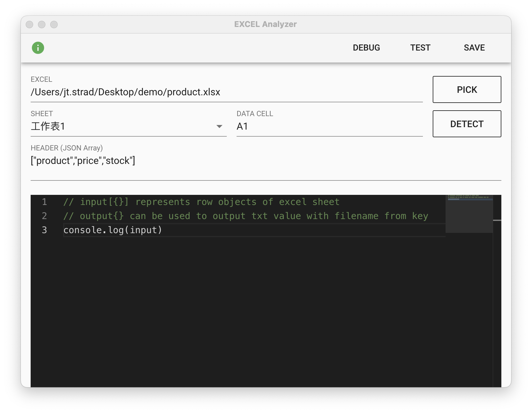The width and height of the screenshot is (532, 413).
Task: Open the DEBUG panel
Action: tap(366, 48)
